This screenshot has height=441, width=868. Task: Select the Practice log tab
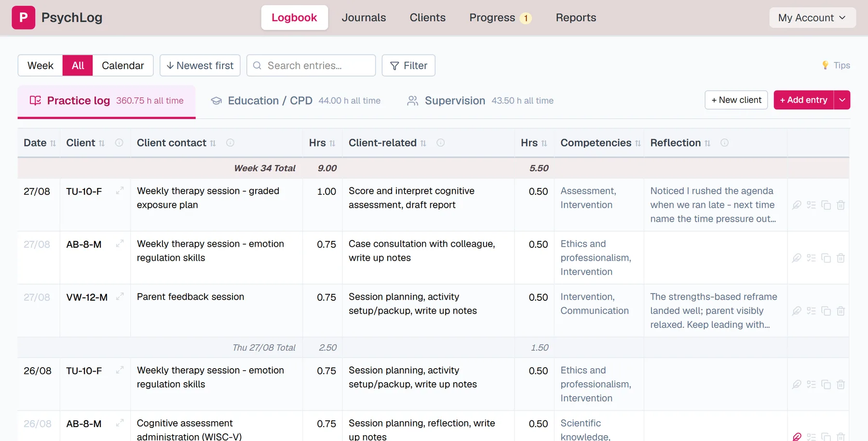tap(107, 101)
